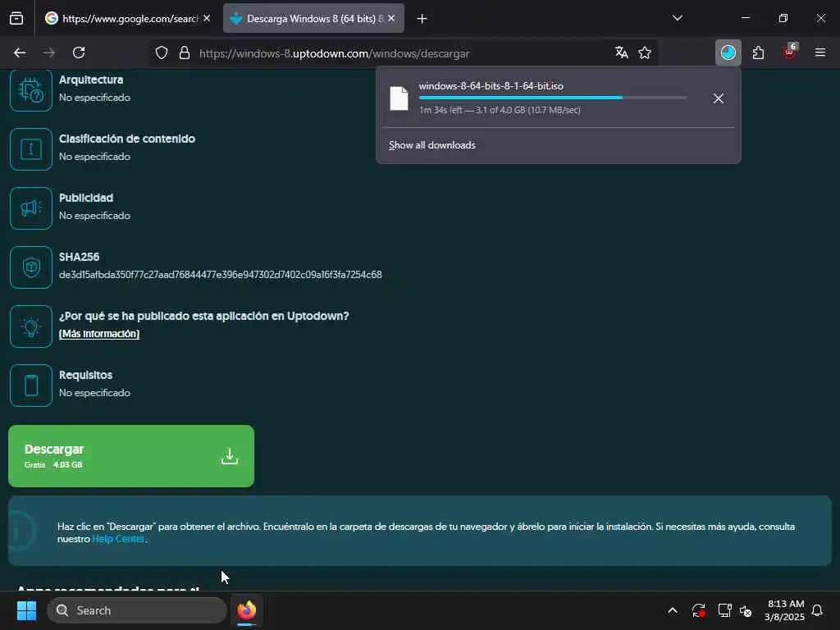The image size is (840, 630).
Task: Click the Requisitos phone icon
Action: point(31,386)
